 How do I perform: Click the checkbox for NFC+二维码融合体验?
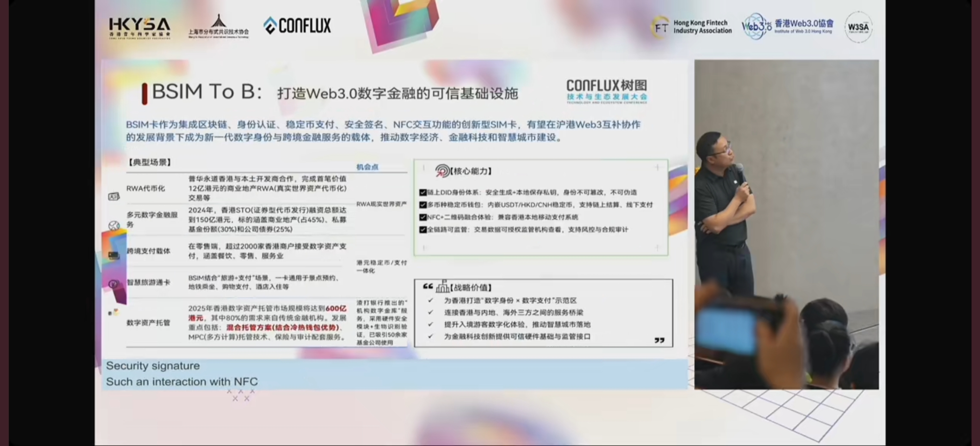pos(423,217)
